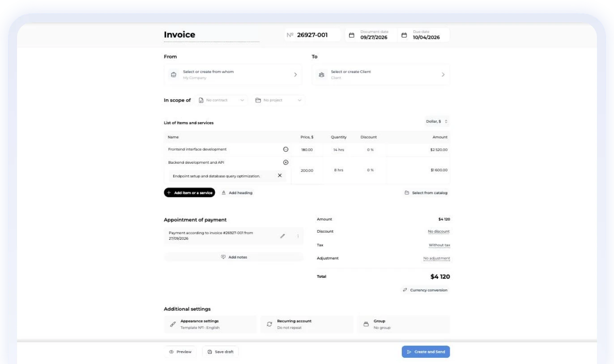The width and height of the screenshot is (614, 364).
Task: Click the eye icon on Preview
Action: [x=171, y=352]
